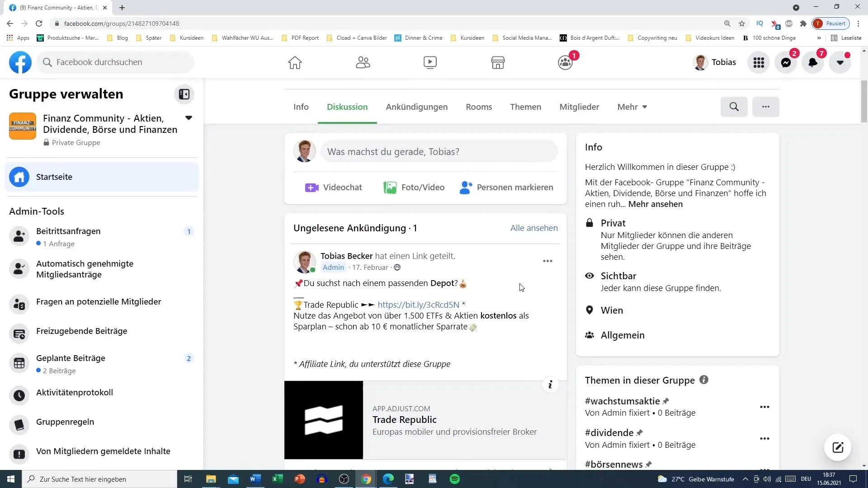The image size is (868, 488).
Task: Open Word from the taskbar
Action: pyautogui.click(x=255, y=479)
